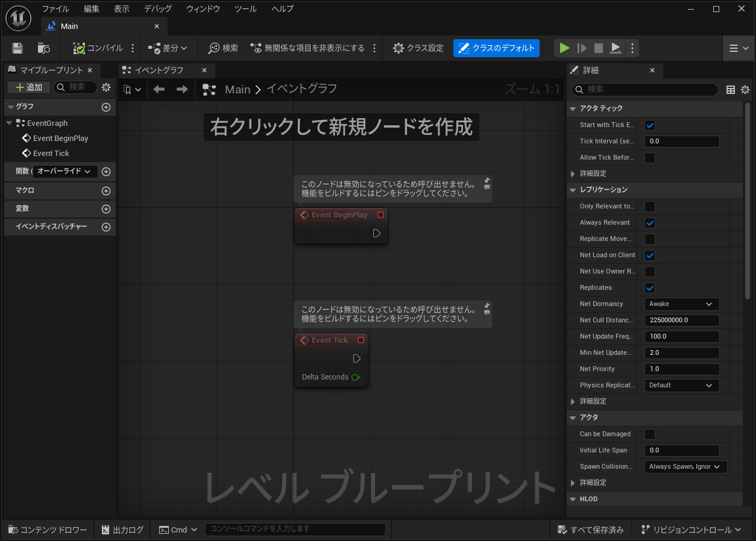The image size is (756, 541).
Task: Click the eject play control icon
Action: coord(616,48)
